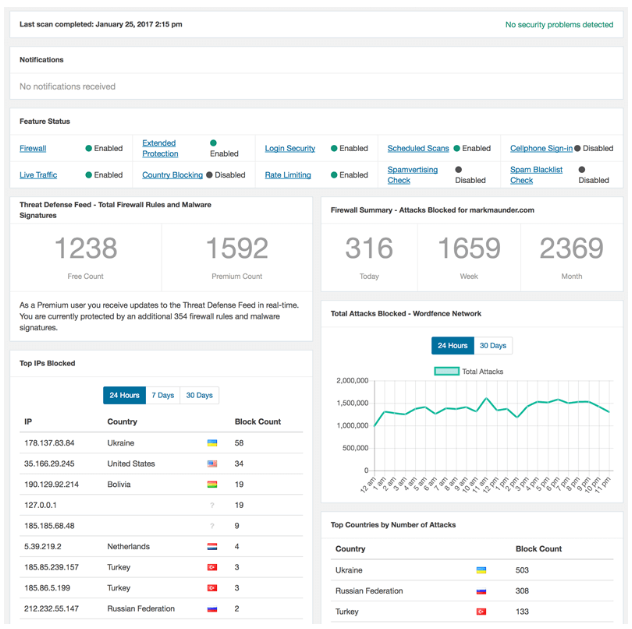The height and width of the screenshot is (629, 632).
Task: Click the Bolivia flag icon
Action: (x=212, y=484)
